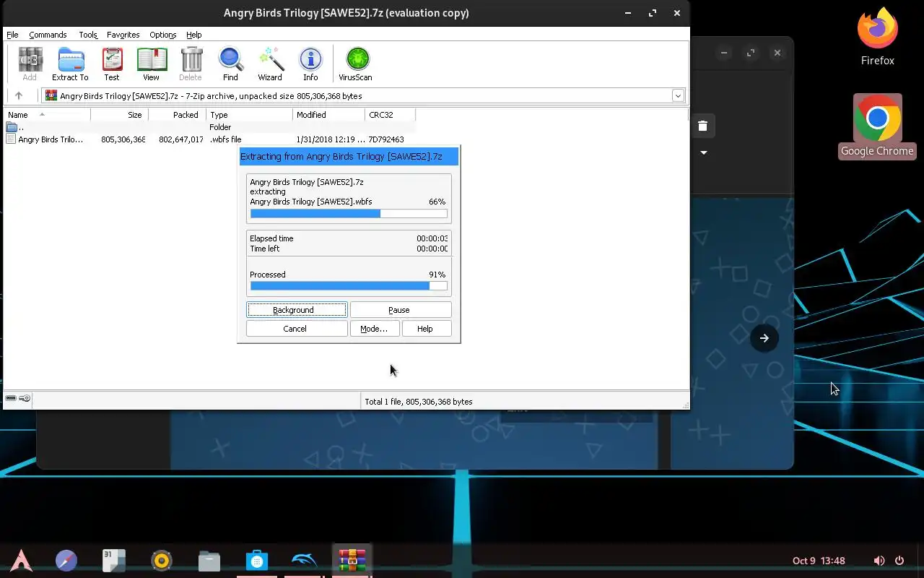
Task: Click the WinRAR taskbar icon
Action: point(352,561)
